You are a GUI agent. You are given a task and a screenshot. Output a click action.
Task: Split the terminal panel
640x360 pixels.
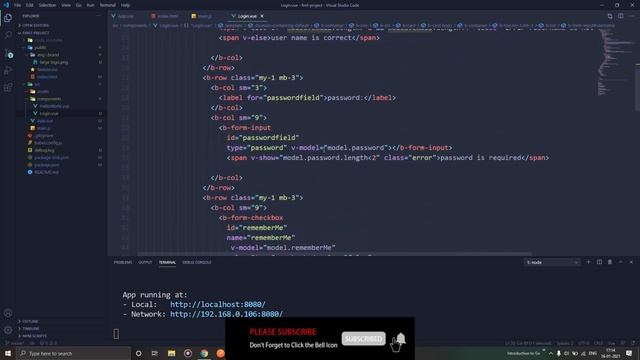point(599,262)
